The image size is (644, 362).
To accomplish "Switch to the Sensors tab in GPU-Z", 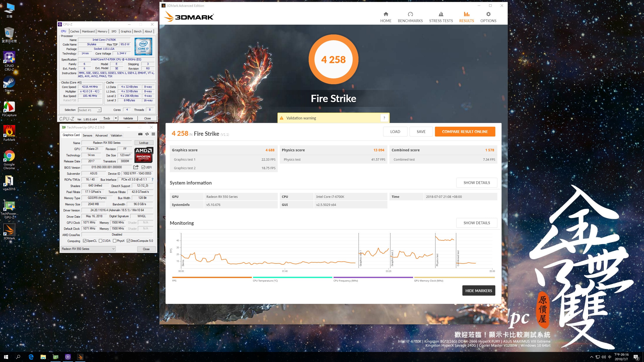I will [87, 135].
